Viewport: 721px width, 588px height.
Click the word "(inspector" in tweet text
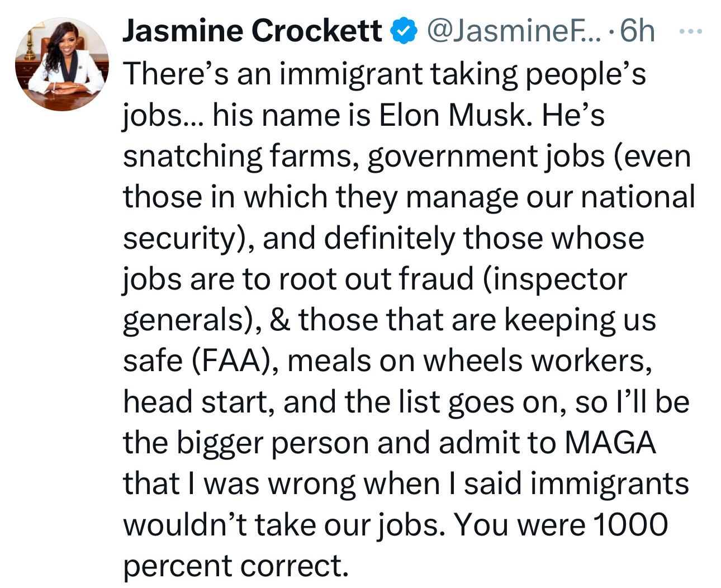(554, 278)
